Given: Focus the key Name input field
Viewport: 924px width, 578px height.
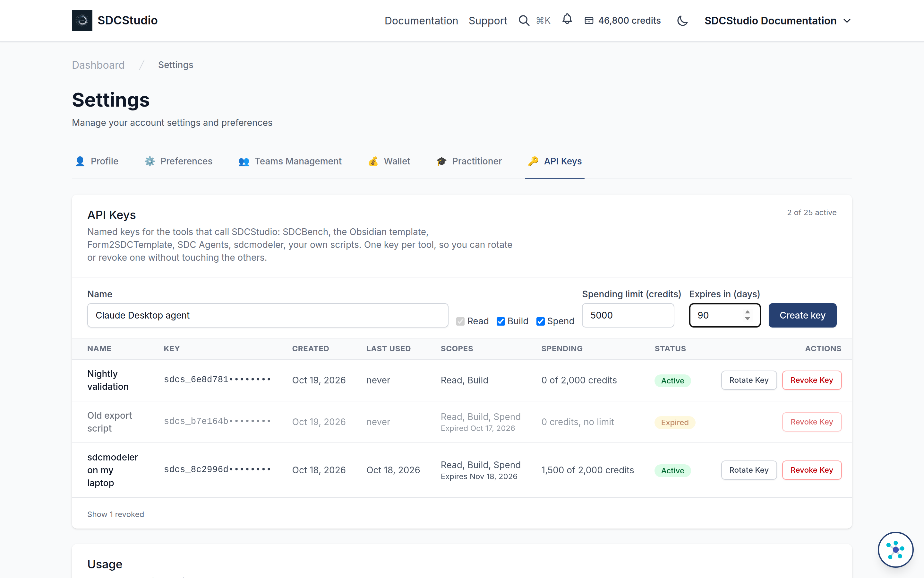Looking at the screenshot, I should (268, 315).
